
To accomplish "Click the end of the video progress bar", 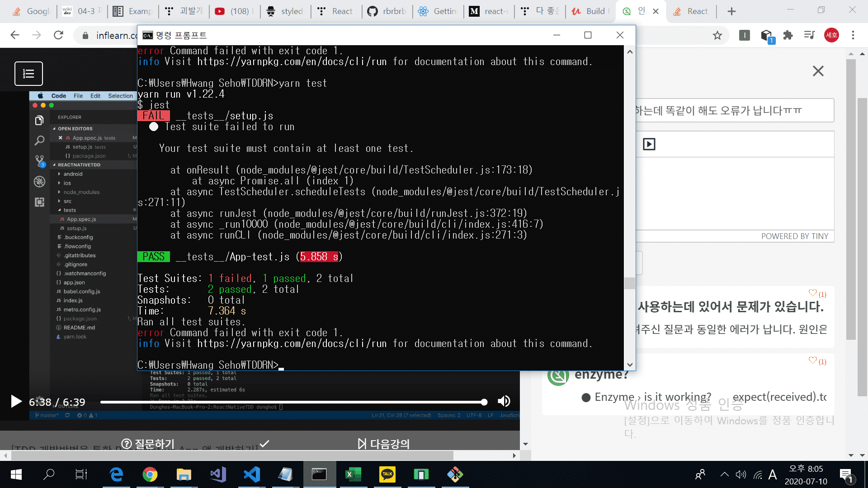I will [x=484, y=402].
